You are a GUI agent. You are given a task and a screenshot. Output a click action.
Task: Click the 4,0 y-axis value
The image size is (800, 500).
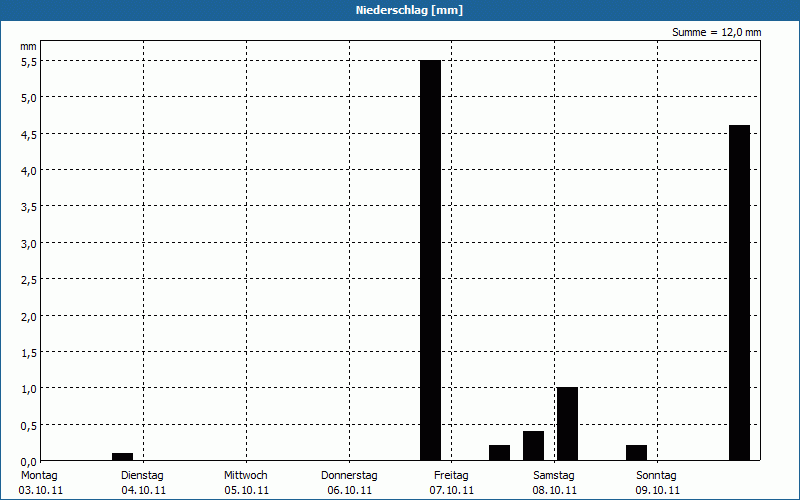tap(29, 171)
